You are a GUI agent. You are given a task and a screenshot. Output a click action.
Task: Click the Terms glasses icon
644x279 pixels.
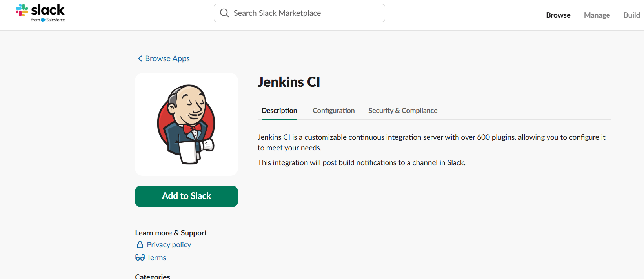point(140,257)
